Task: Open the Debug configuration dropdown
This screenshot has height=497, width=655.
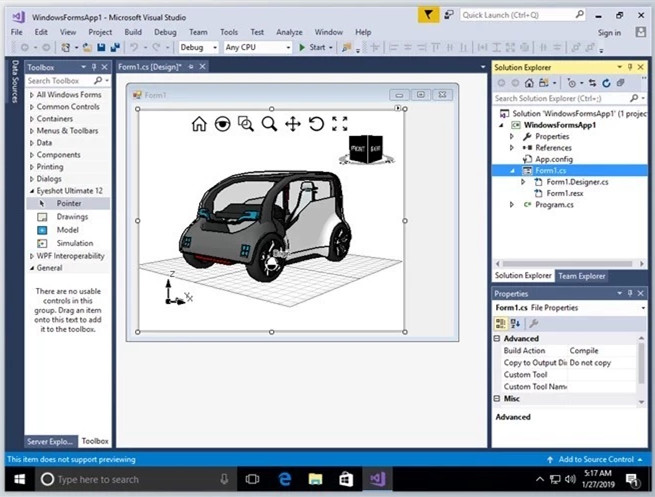Action: tap(215, 48)
